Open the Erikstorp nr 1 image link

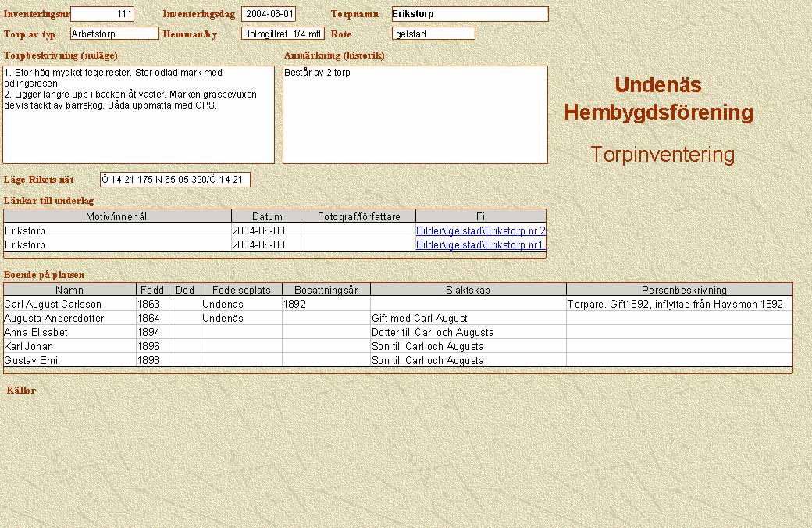pyautogui.click(x=480, y=245)
